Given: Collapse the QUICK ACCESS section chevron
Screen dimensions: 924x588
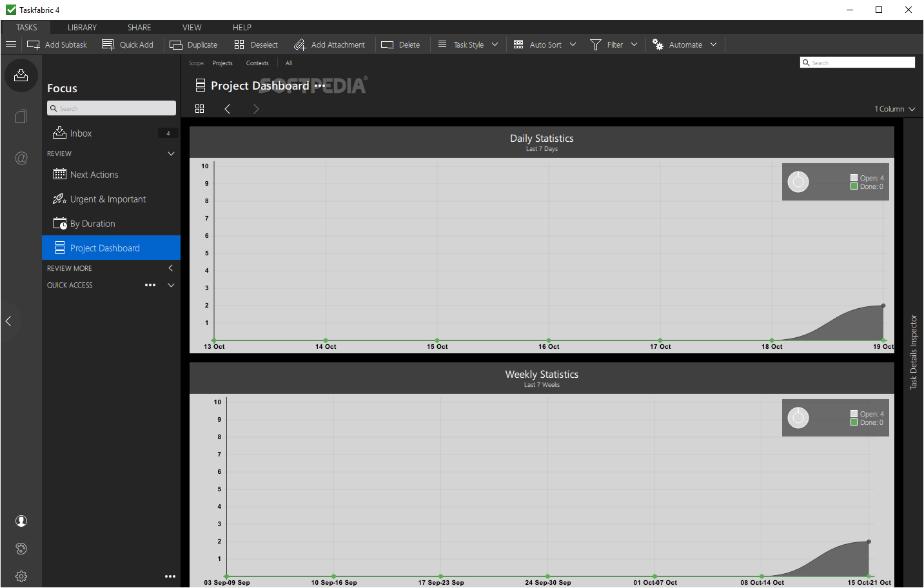Looking at the screenshot, I should [x=171, y=285].
